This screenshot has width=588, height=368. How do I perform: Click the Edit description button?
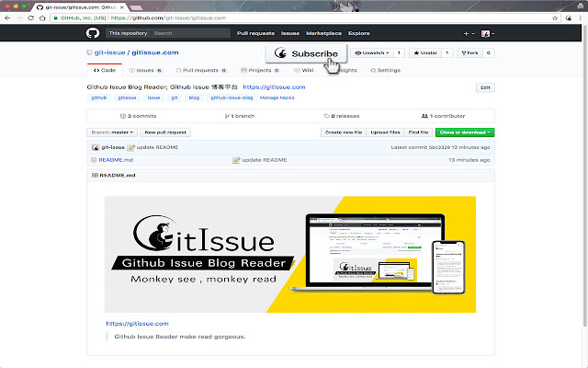pyautogui.click(x=485, y=87)
